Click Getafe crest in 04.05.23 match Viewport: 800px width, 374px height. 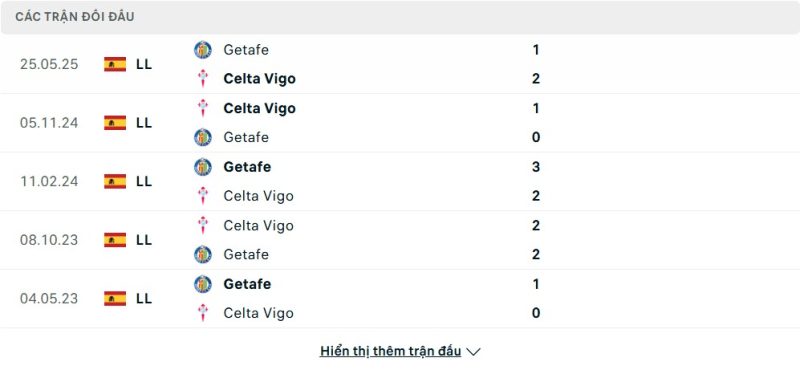[x=203, y=284]
